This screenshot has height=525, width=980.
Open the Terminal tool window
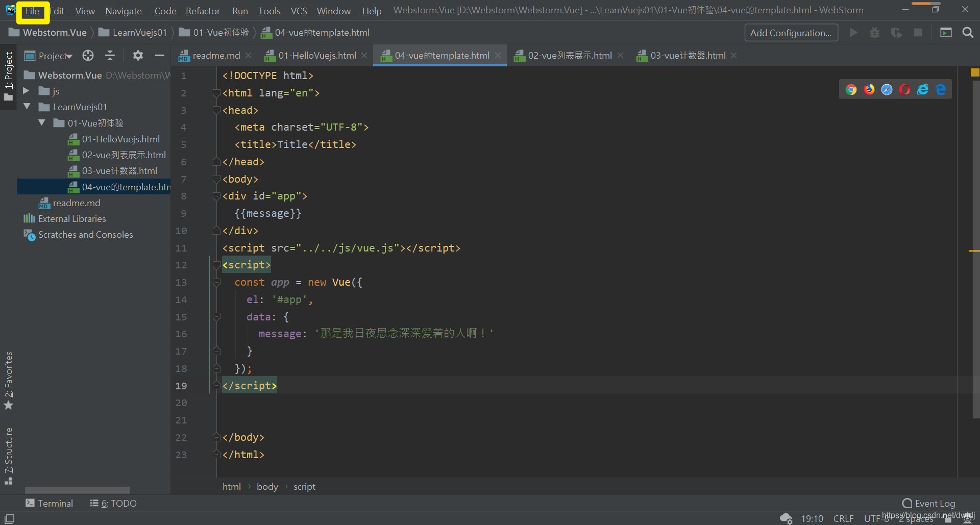[49, 503]
